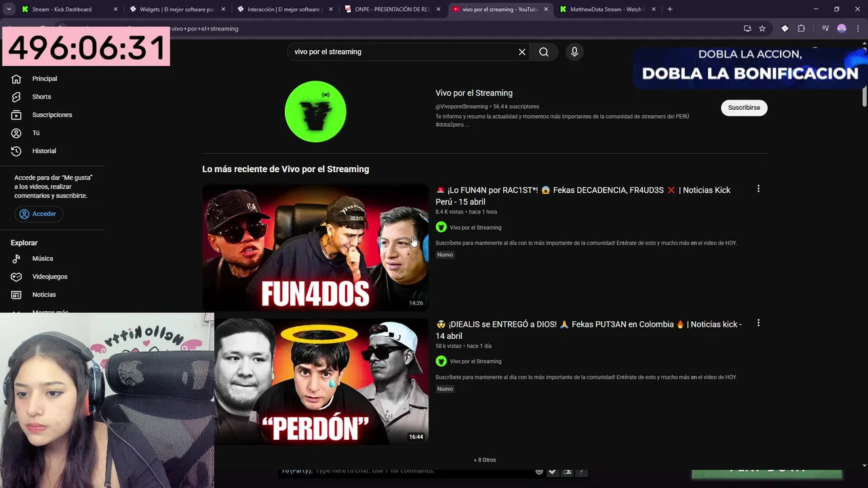Open the Vivo por el Streaming channel title

click(x=474, y=93)
